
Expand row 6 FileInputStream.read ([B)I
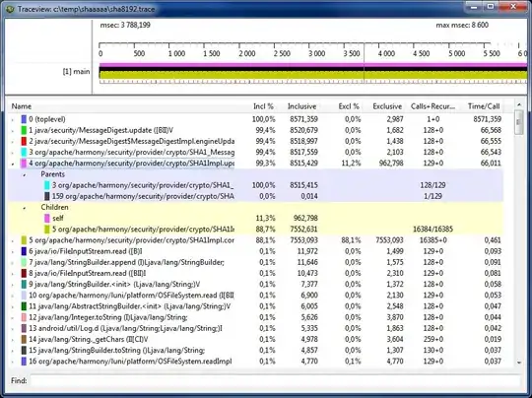(x=13, y=252)
